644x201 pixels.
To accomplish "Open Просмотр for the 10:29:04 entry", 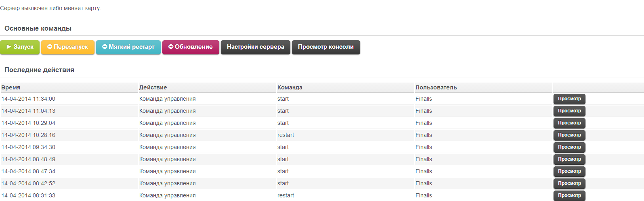I will click(x=569, y=123).
